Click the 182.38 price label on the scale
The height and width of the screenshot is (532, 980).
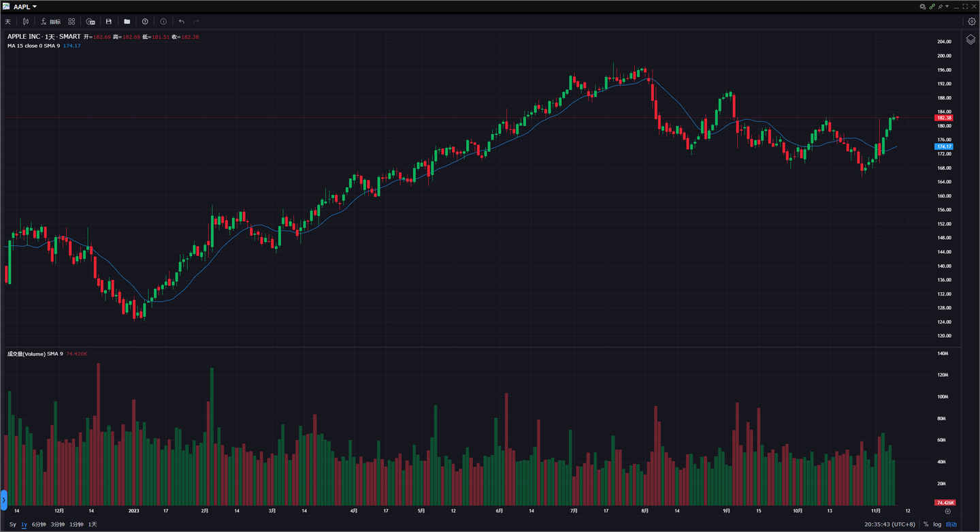point(943,117)
